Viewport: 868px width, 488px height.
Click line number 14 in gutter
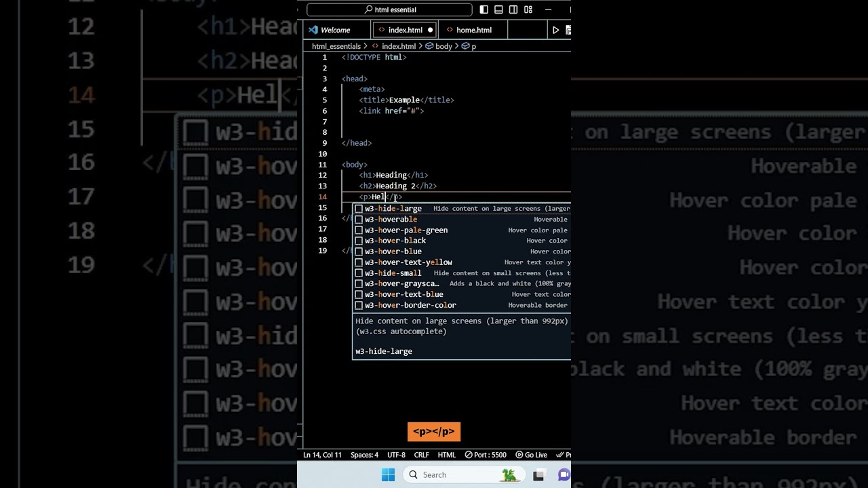[x=323, y=197]
